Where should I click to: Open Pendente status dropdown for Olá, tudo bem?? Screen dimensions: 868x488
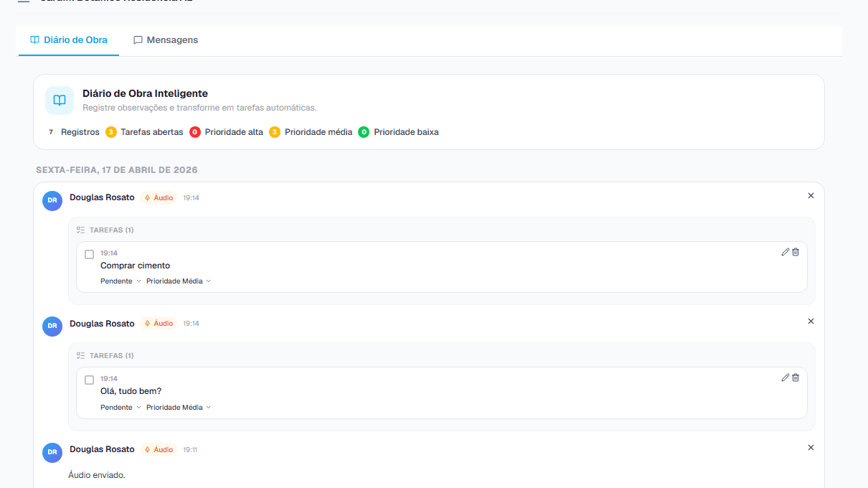click(x=121, y=407)
